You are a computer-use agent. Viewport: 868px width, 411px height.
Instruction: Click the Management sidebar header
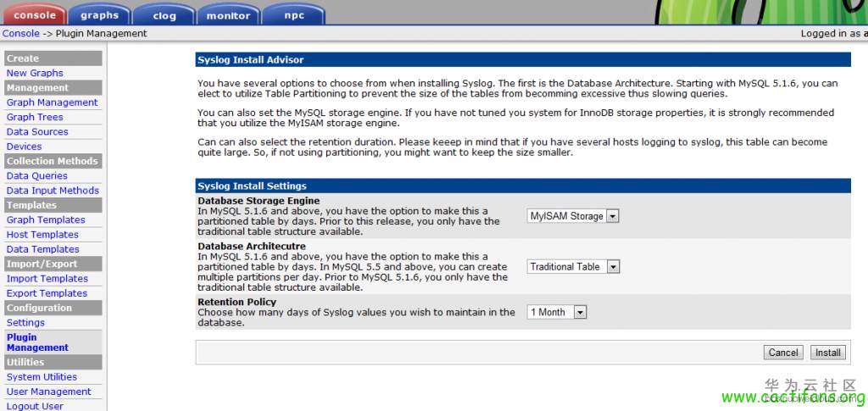tap(53, 87)
